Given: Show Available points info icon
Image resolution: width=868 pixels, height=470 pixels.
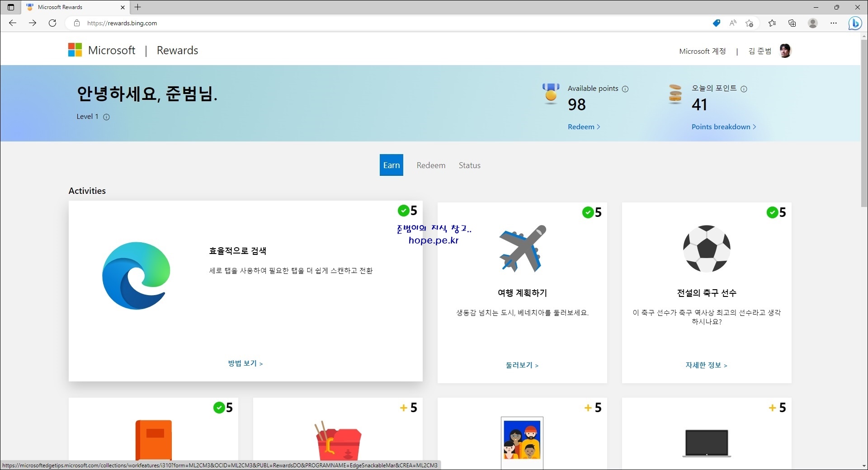Looking at the screenshot, I should click(625, 89).
